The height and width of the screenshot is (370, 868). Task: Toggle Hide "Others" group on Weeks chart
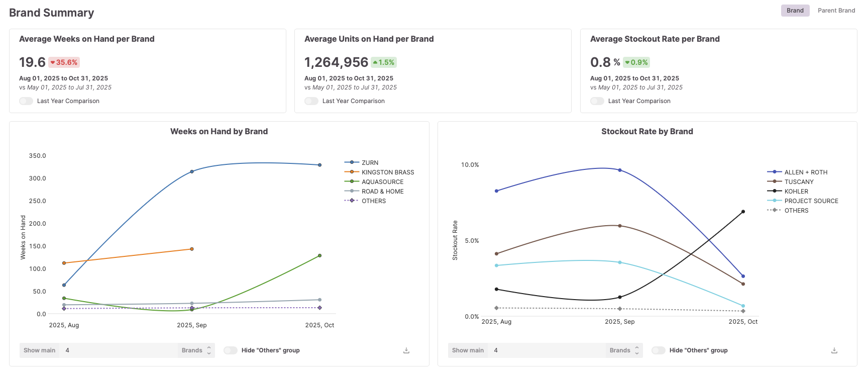point(231,350)
